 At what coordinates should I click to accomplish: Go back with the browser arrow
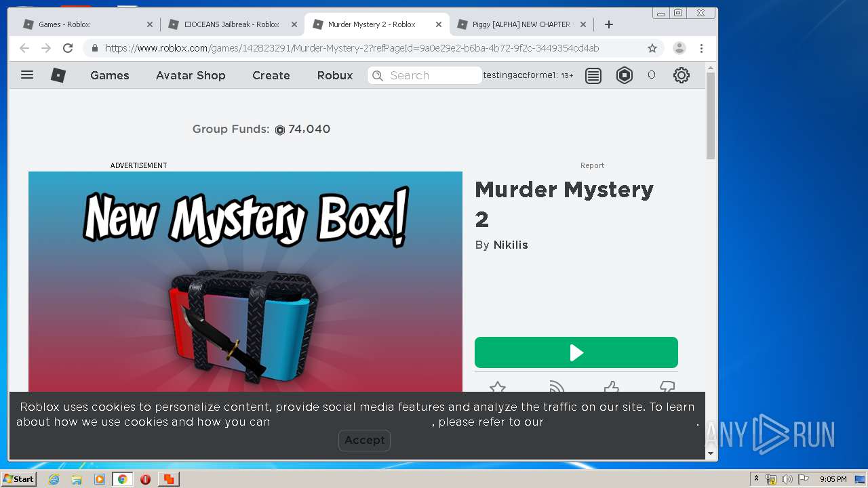(24, 48)
